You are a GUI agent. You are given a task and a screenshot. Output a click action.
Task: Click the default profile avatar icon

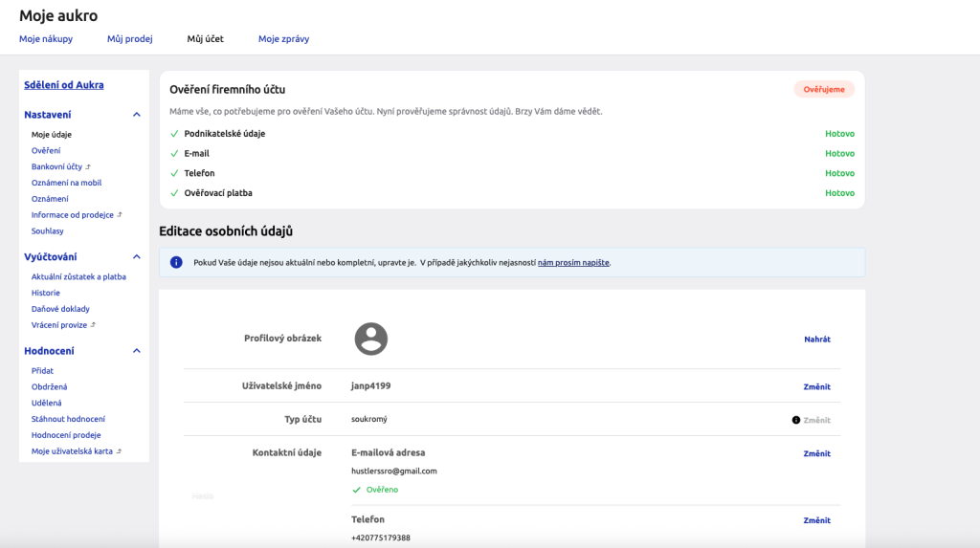pos(370,339)
